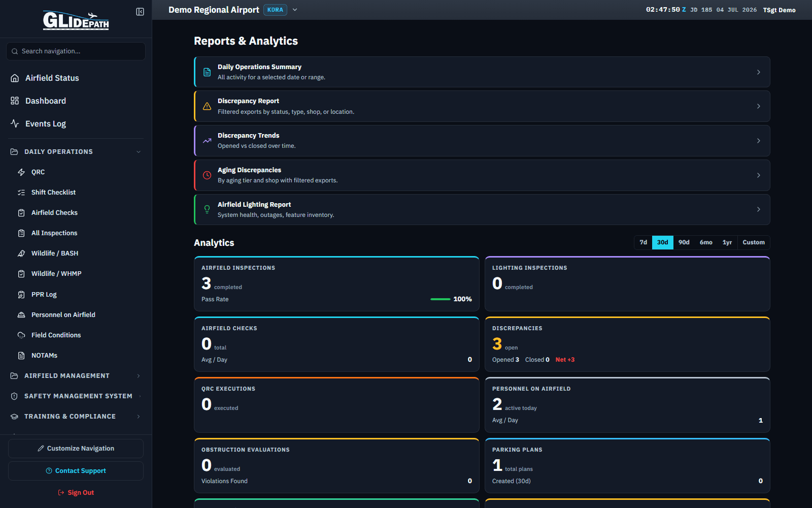Click the Airfield Status home icon
The image size is (812, 508).
pos(15,78)
